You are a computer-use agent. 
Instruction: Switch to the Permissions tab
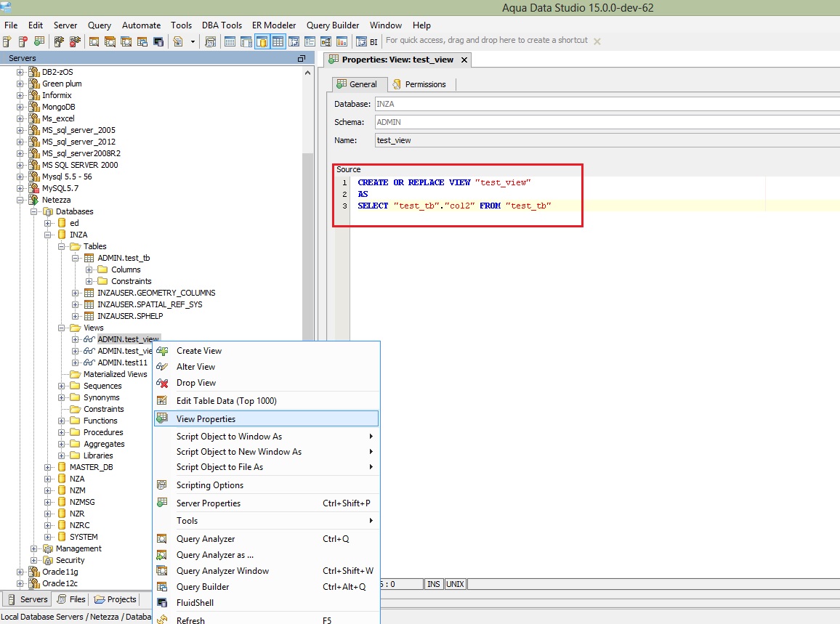419,84
